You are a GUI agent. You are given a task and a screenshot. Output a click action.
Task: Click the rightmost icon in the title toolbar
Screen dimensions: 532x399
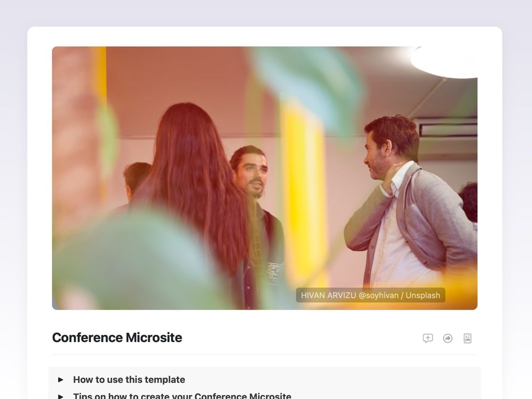pos(468,338)
